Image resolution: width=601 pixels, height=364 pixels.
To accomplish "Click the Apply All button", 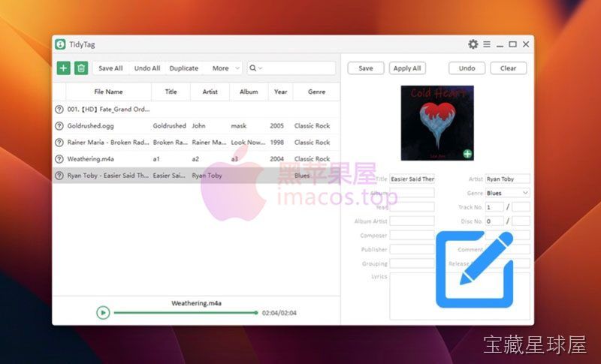I will pos(407,68).
